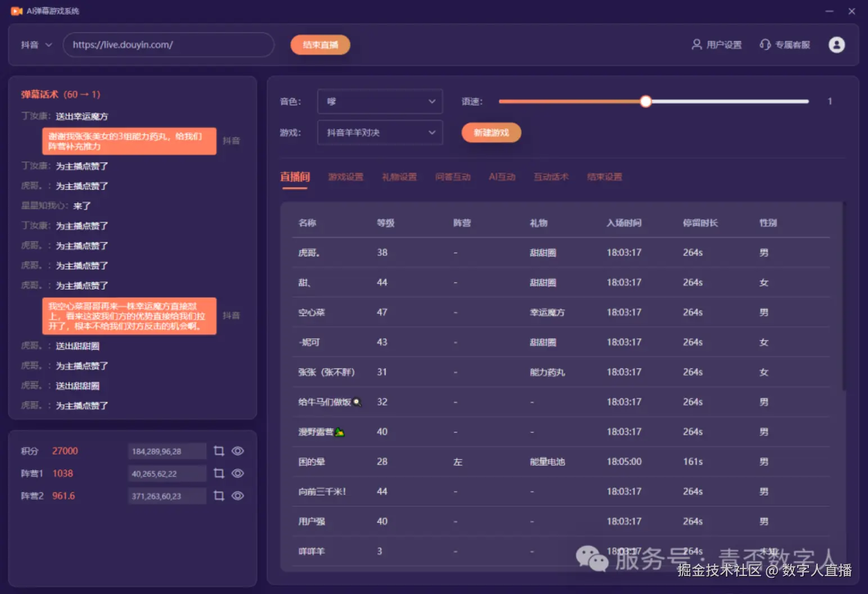Select the 用户强 row
The height and width of the screenshot is (594, 868).
coord(561,521)
